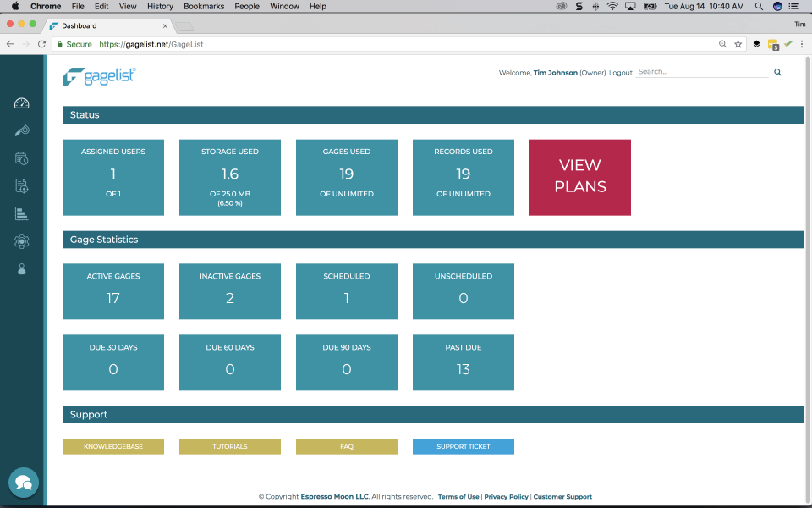
Task: Click the VIEW PLANS button
Action: [x=579, y=177]
